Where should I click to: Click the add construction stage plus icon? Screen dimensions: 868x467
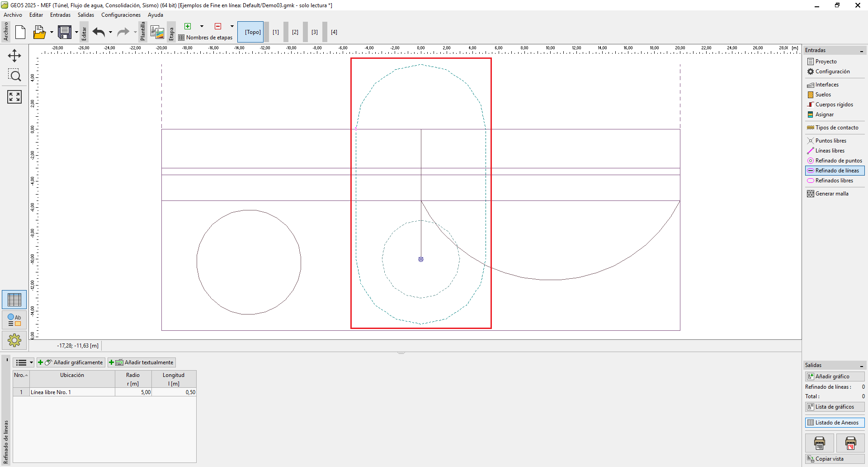(188, 26)
